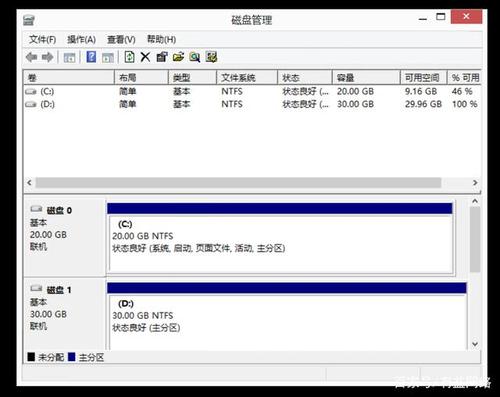Close the 磁盘管理 window
The width and height of the screenshot is (500, 397).
(466, 17)
